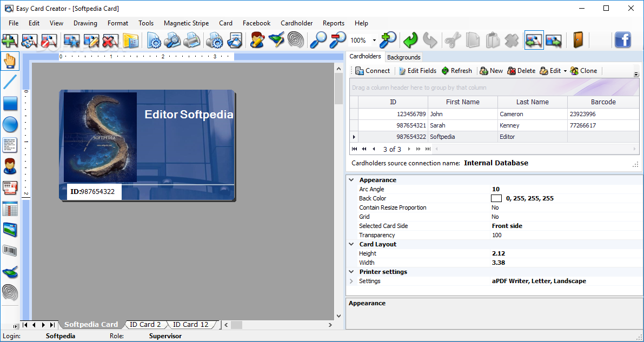Click the add new card toolbar icon
The image size is (644, 342).
[x=10, y=40]
